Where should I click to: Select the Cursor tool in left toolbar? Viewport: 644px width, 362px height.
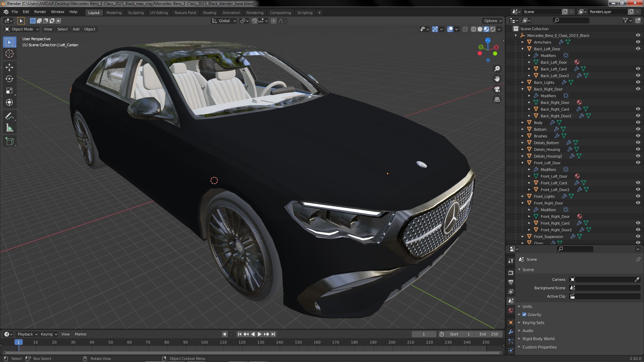point(9,54)
